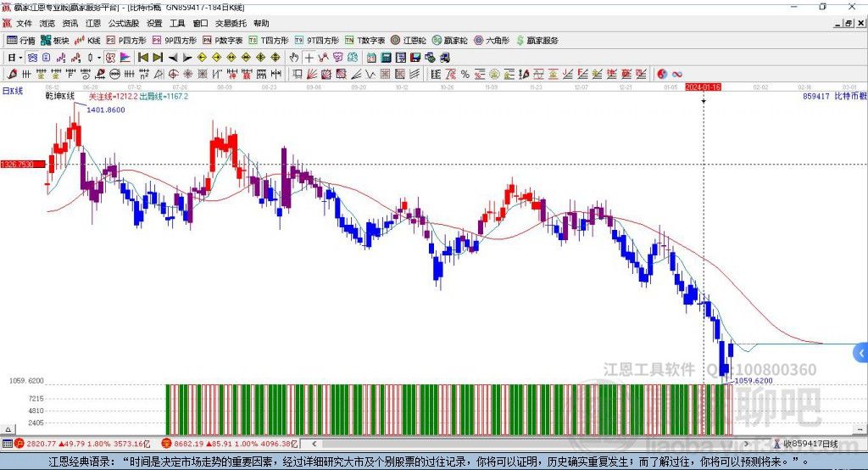The image size is (868, 470).
Task: Click the yin-yang circle icon
Action: tap(662, 74)
